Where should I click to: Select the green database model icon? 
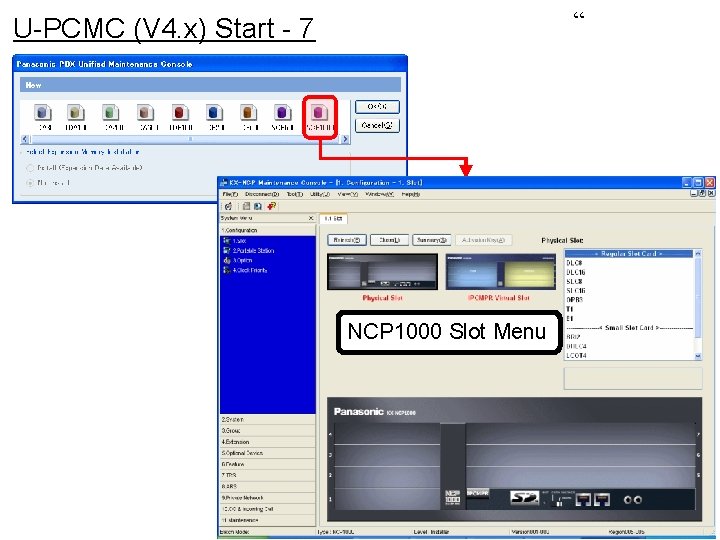coord(111,112)
